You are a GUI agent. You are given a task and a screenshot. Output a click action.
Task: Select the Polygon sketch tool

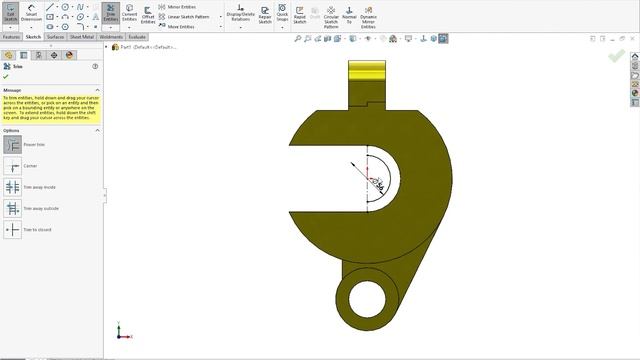(65, 27)
